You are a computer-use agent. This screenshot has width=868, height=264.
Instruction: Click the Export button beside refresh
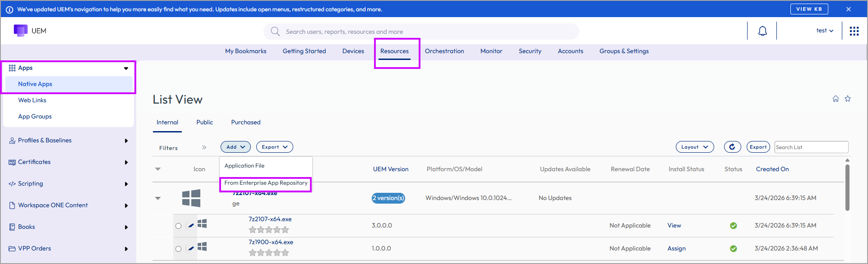(x=758, y=147)
